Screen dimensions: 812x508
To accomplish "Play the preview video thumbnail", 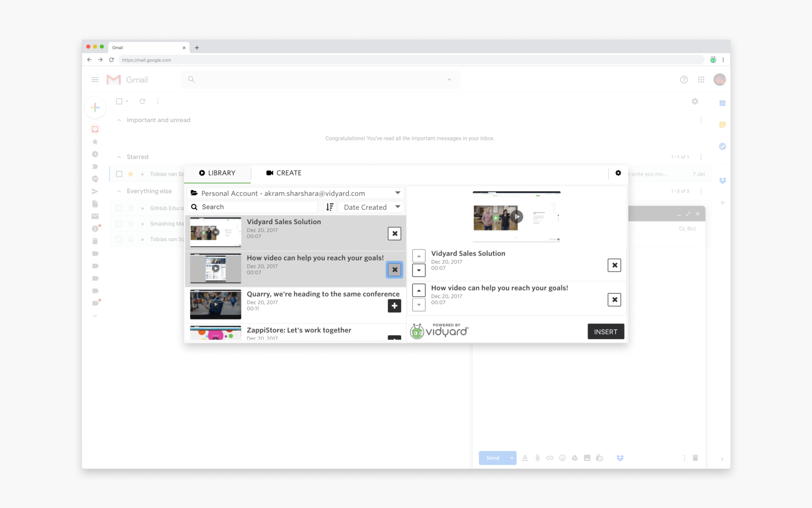I will pyautogui.click(x=517, y=217).
